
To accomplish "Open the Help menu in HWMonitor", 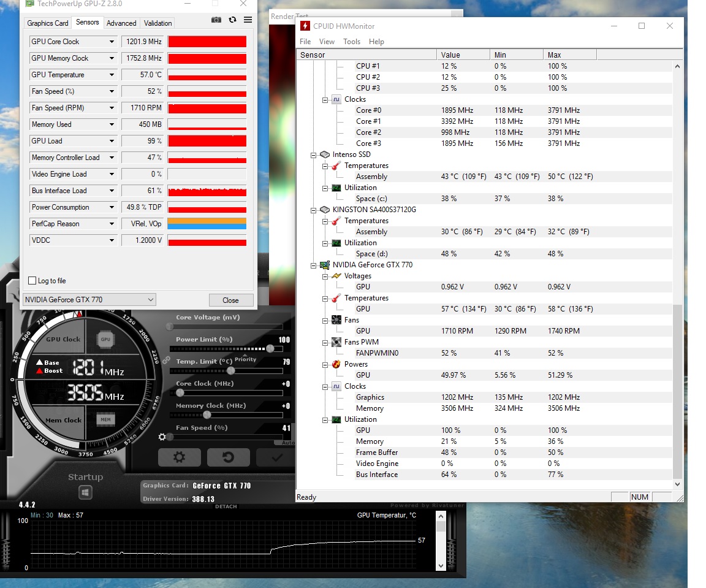I will coord(376,42).
